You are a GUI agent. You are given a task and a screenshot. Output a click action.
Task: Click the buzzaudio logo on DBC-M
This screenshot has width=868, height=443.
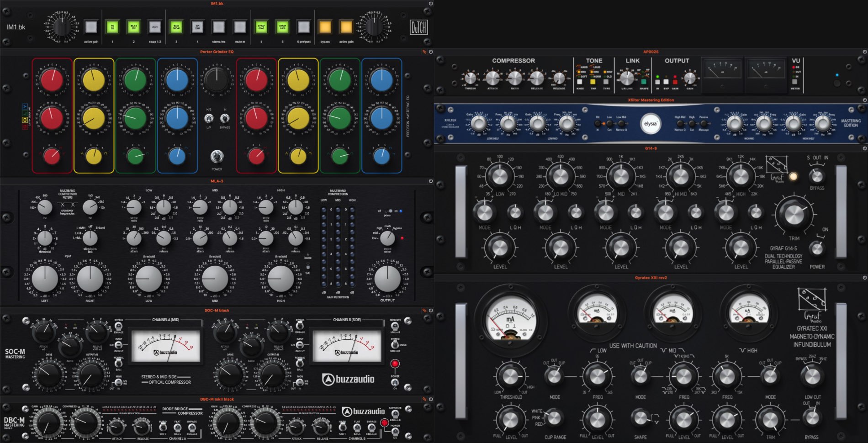click(364, 411)
